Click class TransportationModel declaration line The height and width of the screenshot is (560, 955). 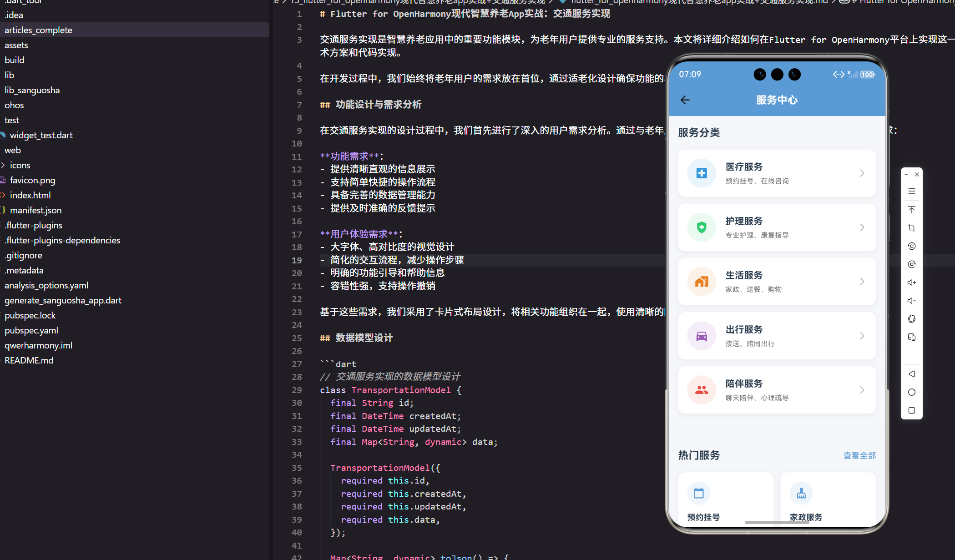[390, 390]
